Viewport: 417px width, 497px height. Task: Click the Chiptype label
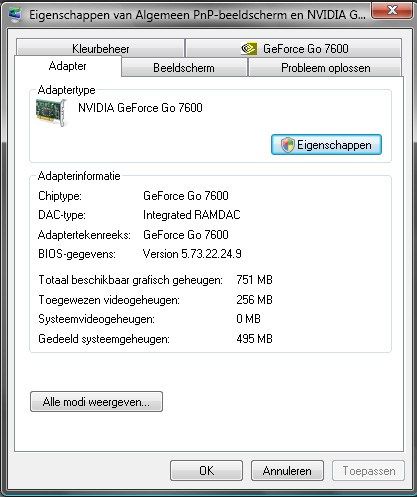click(60, 196)
